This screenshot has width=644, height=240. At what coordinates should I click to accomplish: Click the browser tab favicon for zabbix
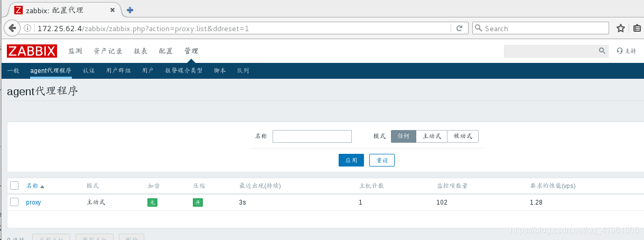pos(18,10)
